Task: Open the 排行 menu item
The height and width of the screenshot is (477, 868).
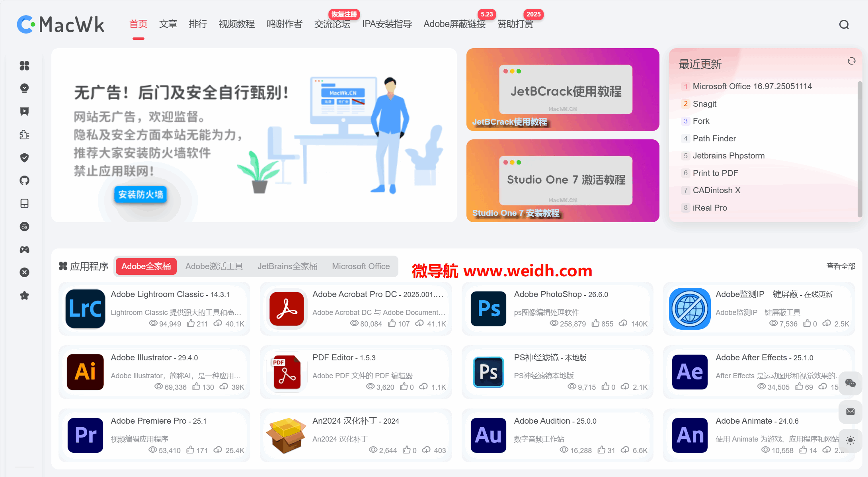Action: (x=198, y=24)
